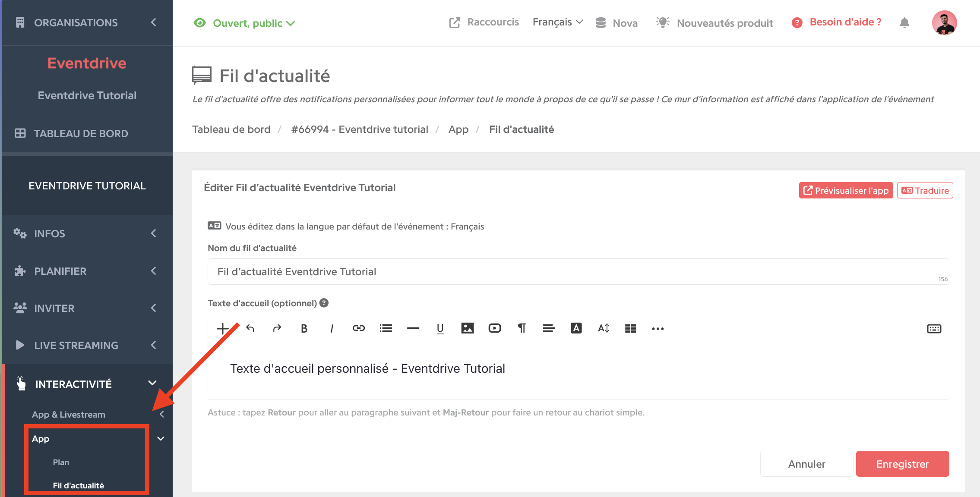
Task: Open Plan under App menu
Action: (x=61, y=462)
